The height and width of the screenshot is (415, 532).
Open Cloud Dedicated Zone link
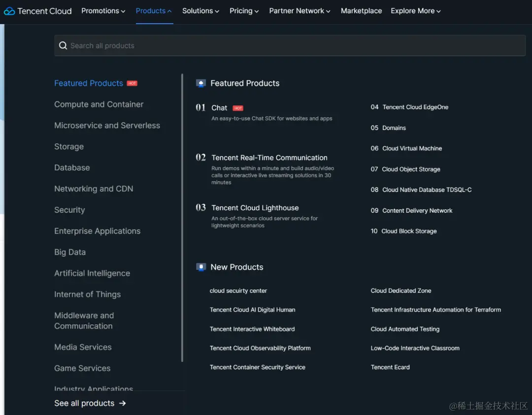[x=400, y=291]
